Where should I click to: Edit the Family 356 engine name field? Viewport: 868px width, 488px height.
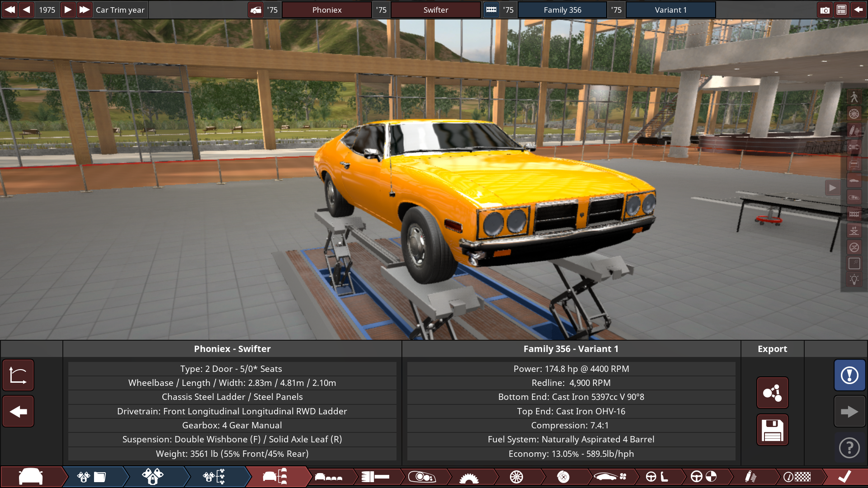click(562, 10)
